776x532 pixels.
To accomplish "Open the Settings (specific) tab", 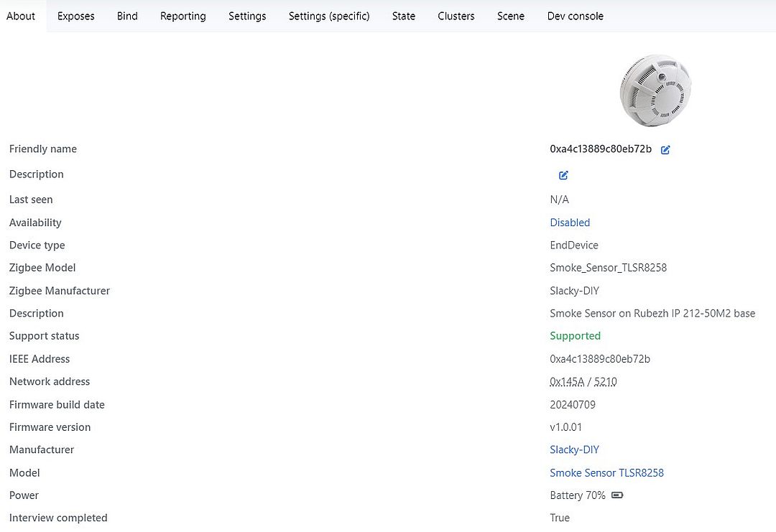I will click(x=329, y=16).
